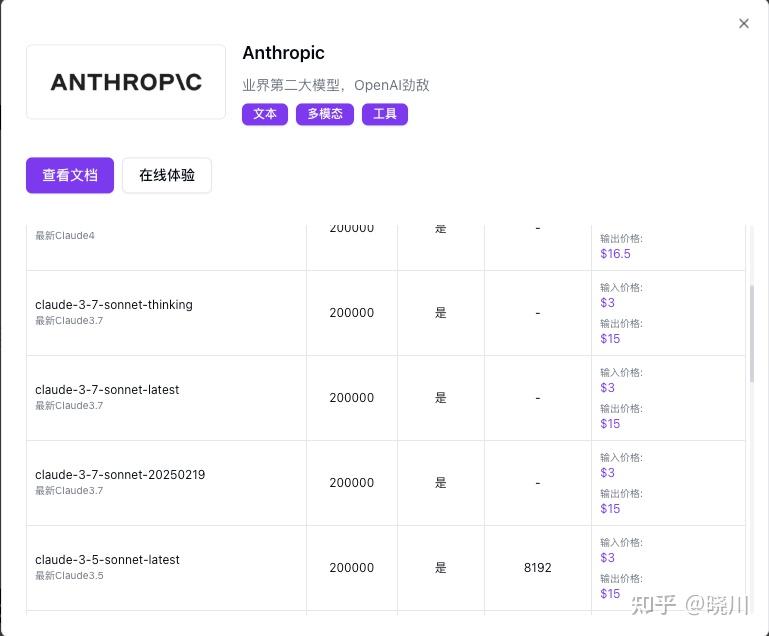
Task: Select model name claude-3-7-sonnet-latest
Action: [107, 389]
